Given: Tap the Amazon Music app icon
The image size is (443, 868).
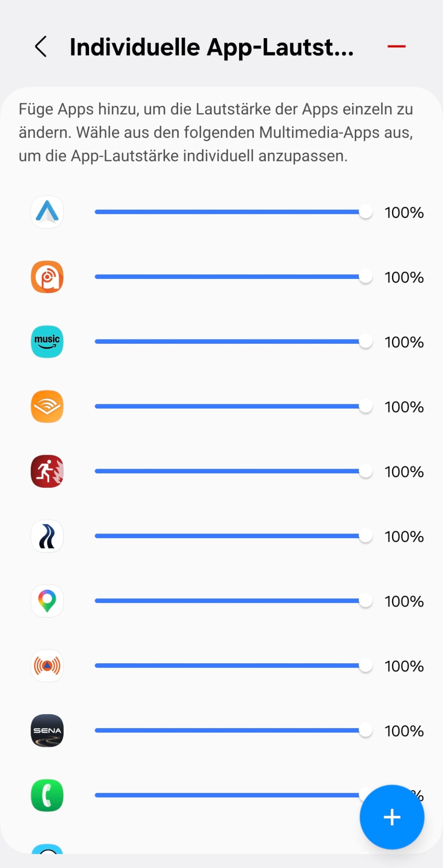Looking at the screenshot, I should [47, 342].
